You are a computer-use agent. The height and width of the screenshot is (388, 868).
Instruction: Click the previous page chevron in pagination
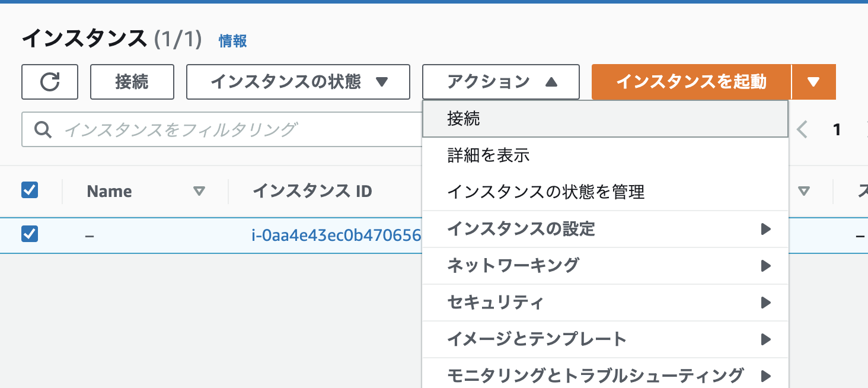[802, 129]
